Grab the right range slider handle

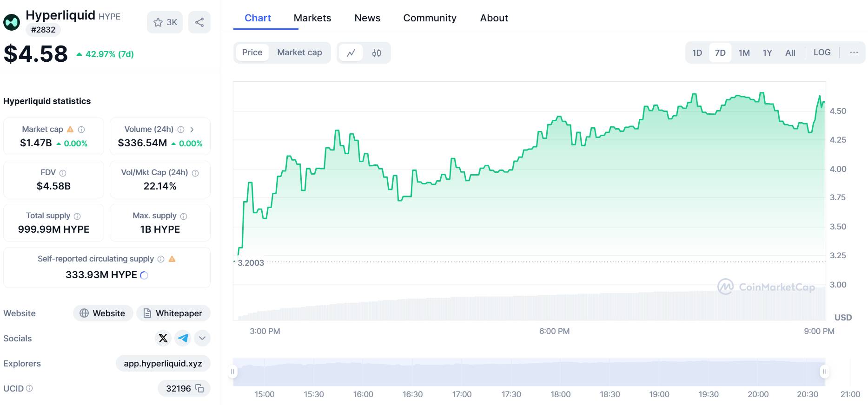coord(825,372)
